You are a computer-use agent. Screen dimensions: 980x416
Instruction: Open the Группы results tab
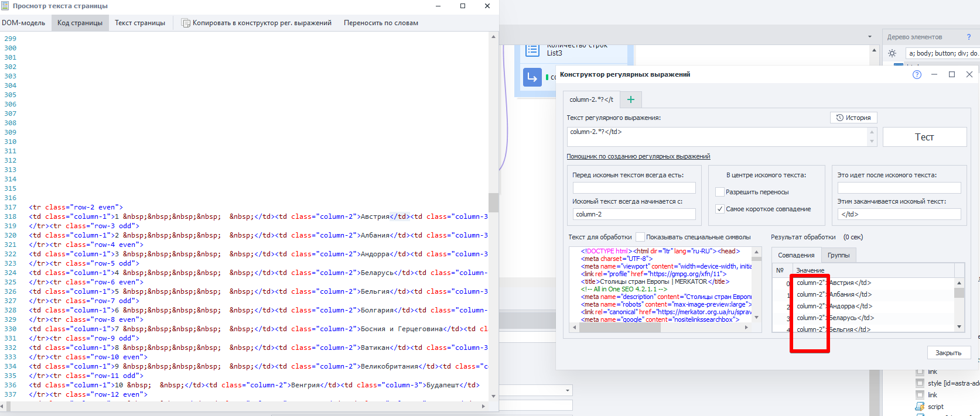point(838,255)
